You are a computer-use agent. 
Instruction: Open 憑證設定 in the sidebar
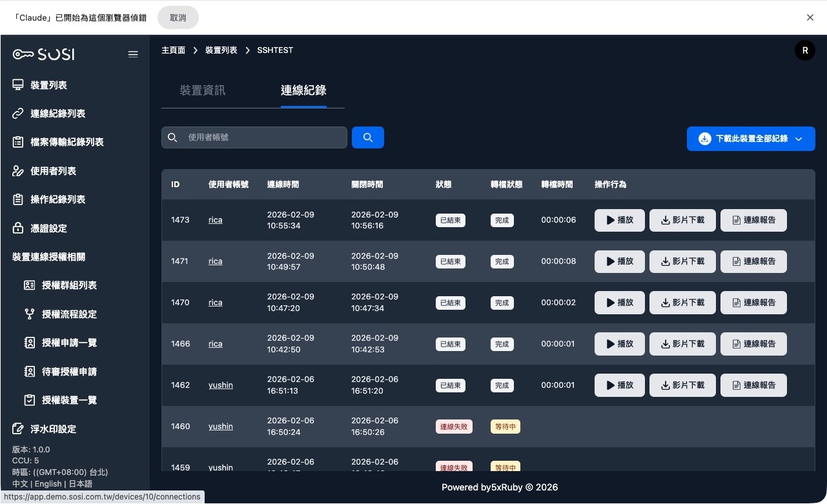pyautogui.click(x=48, y=228)
